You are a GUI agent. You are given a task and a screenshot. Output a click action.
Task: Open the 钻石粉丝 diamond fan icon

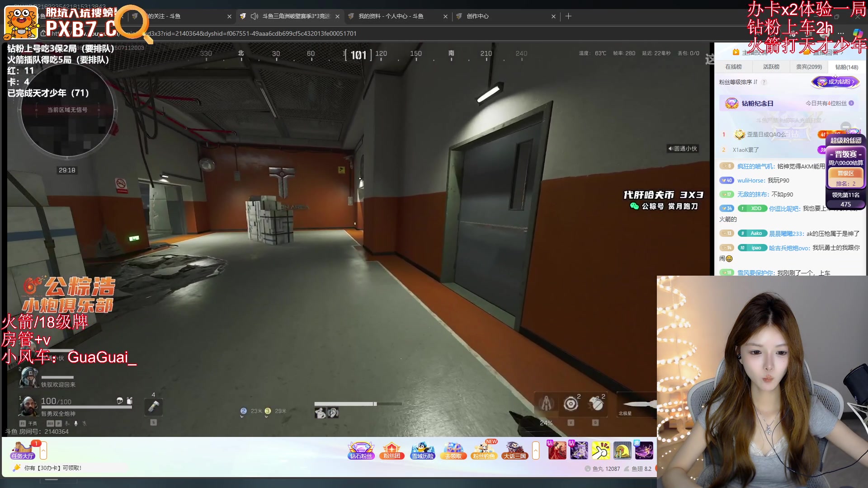[361, 450]
